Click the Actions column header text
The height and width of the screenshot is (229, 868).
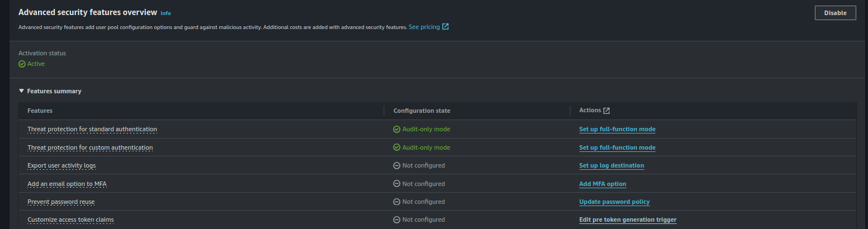pos(590,111)
